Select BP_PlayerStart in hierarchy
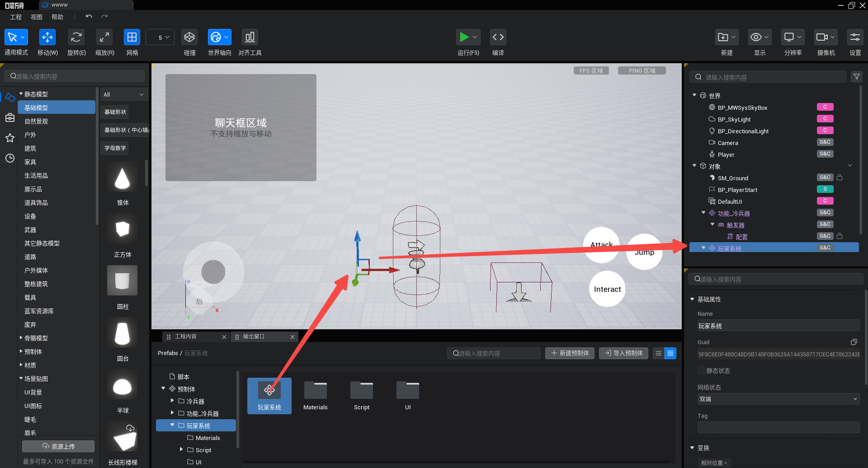This screenshot has width=868, height=468. pos(737,190)
